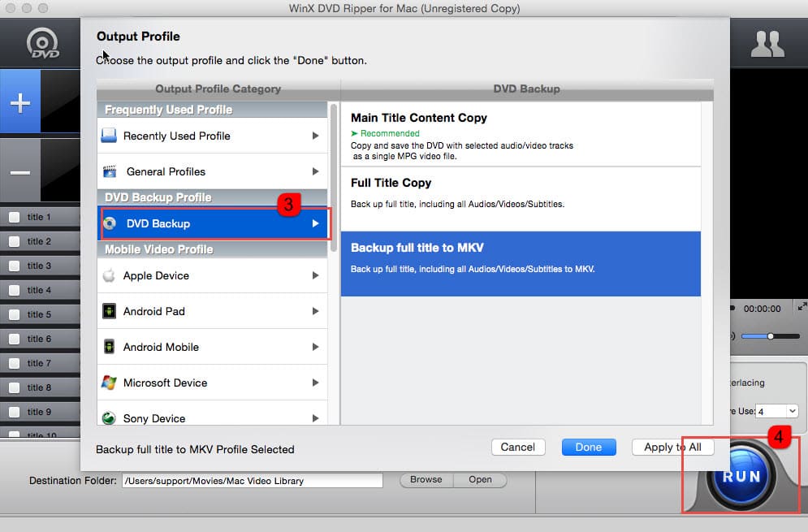This screenshot has height=532, width=808.
Task: Expand Android Mobile arrow
Action: click(x=315, y=347)
